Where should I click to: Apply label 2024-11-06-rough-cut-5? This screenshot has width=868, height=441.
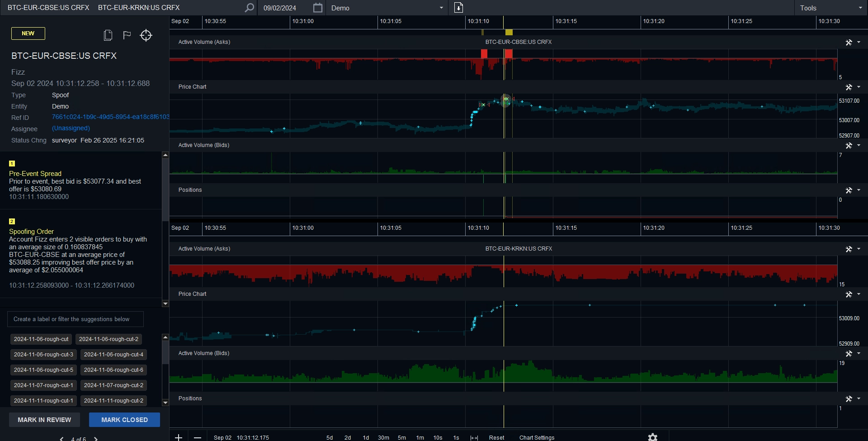pos(43,370)
